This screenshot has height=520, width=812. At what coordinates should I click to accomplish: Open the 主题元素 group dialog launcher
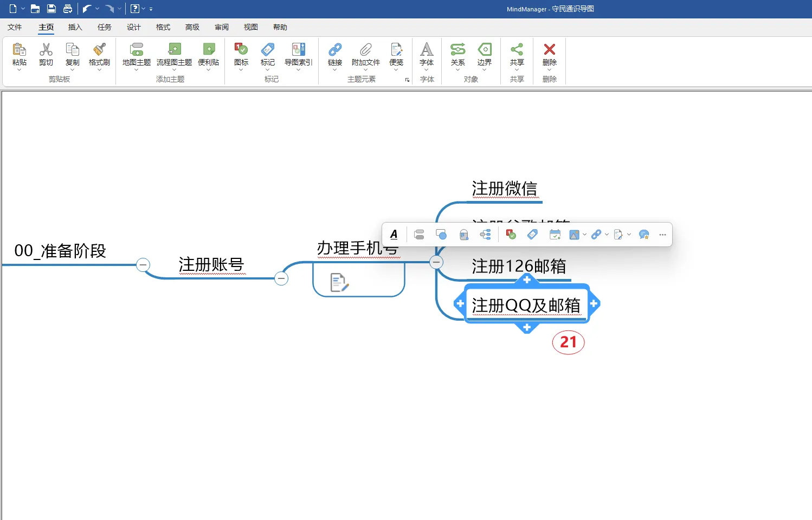point(407,80)
